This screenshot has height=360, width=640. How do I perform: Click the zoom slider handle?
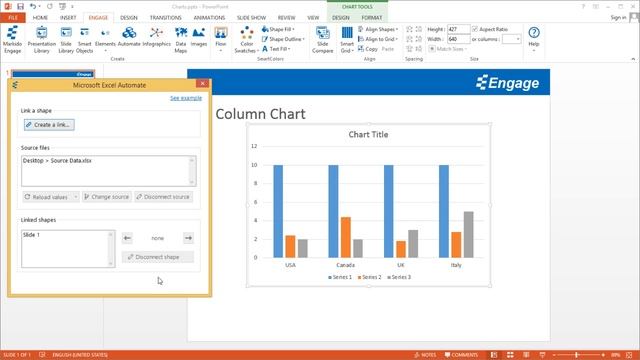(x=577, y=355)
